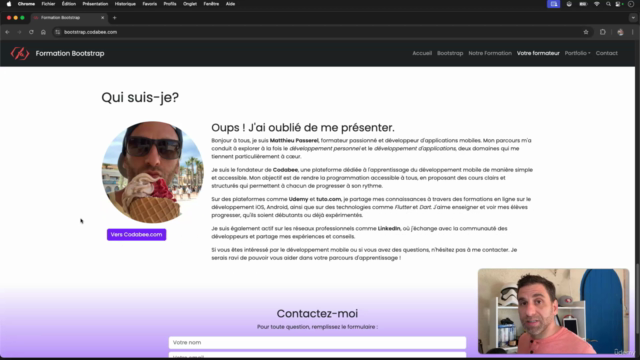Click the page vertical scrollbar thumb
Image resolution: width=640 pixels, height=360 pixels.
pos(637,300)
